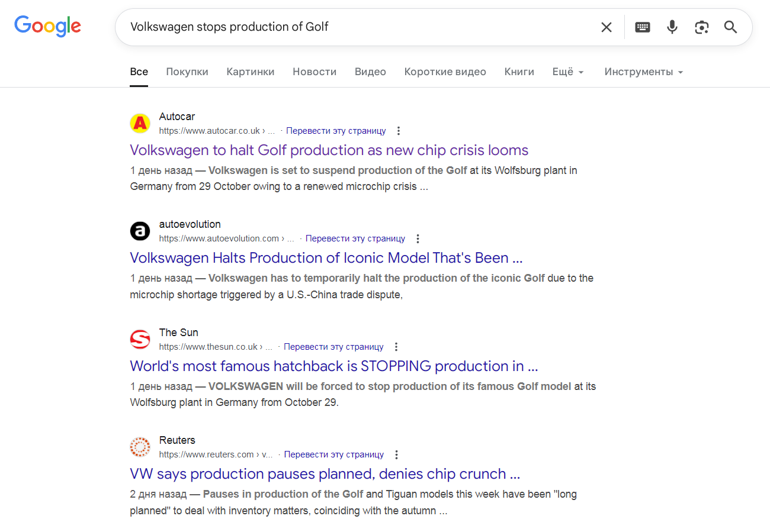Open the three-dot menu for The Sun result
The image size is (770, 532).
tap(396, 347)
